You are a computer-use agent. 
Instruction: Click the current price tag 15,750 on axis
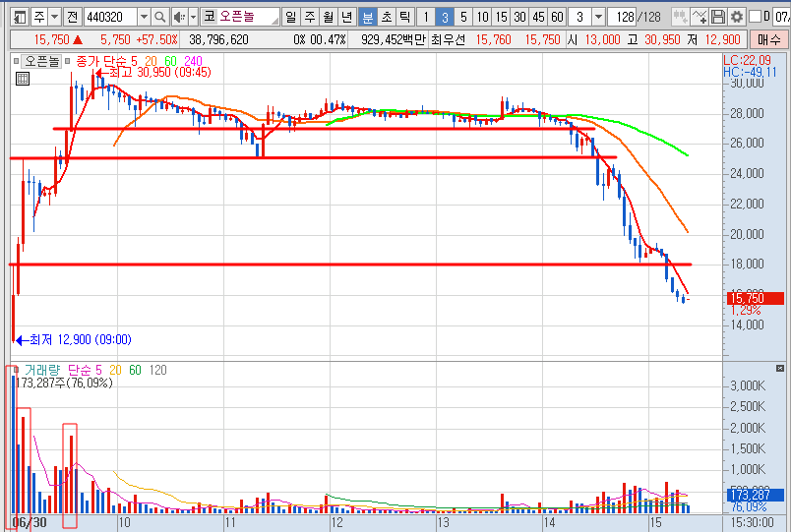756,298
